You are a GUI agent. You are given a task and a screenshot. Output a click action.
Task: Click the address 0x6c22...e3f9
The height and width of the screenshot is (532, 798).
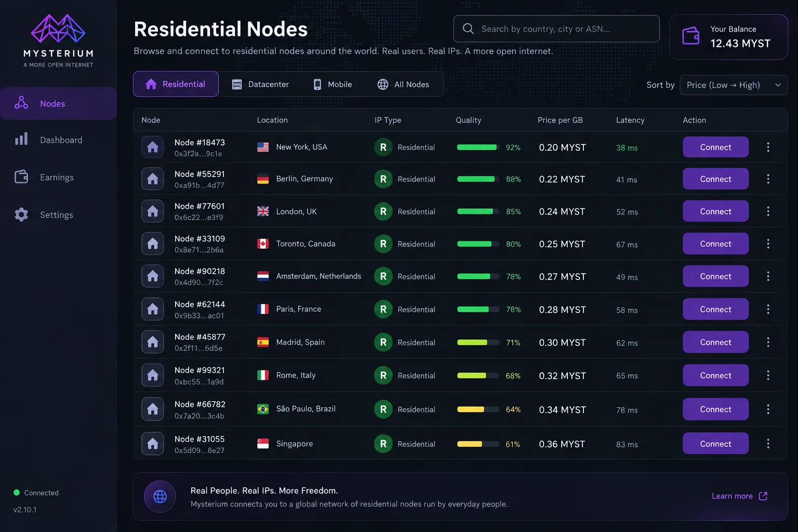[198, 217]
